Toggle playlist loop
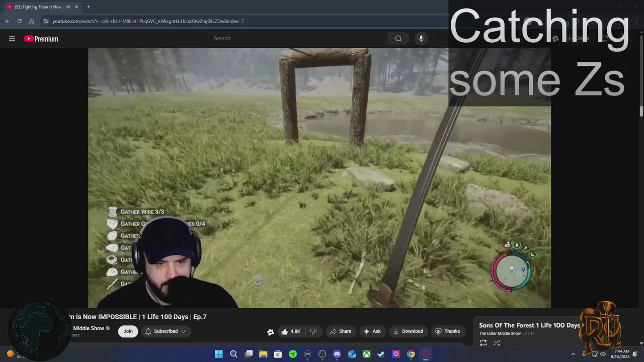The width and height of the screenshot is (644, 362). coord(483,343)
